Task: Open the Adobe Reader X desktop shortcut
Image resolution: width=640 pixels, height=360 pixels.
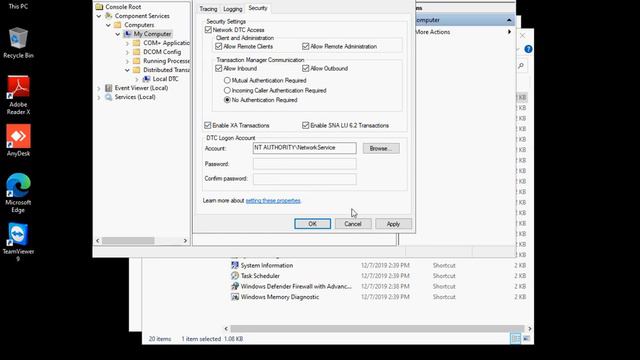Action: (18, 95)
